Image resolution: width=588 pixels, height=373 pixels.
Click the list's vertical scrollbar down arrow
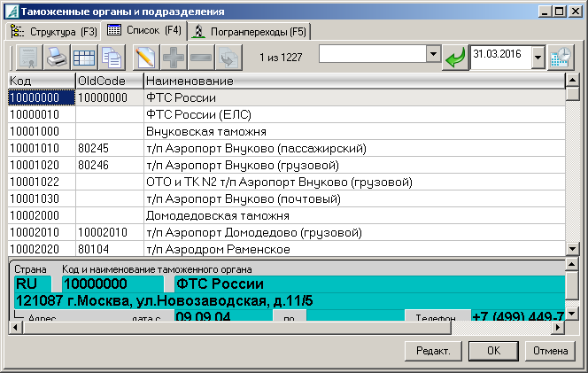coord(572,248)
